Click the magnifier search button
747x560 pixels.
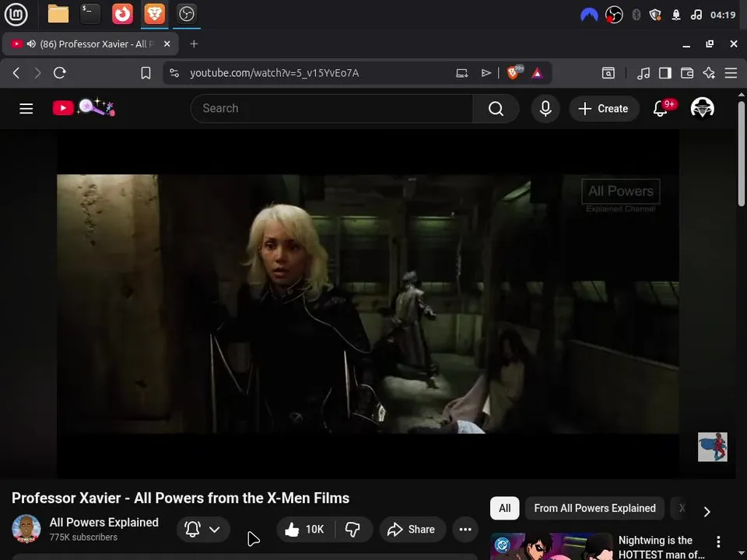click(496, 109)
